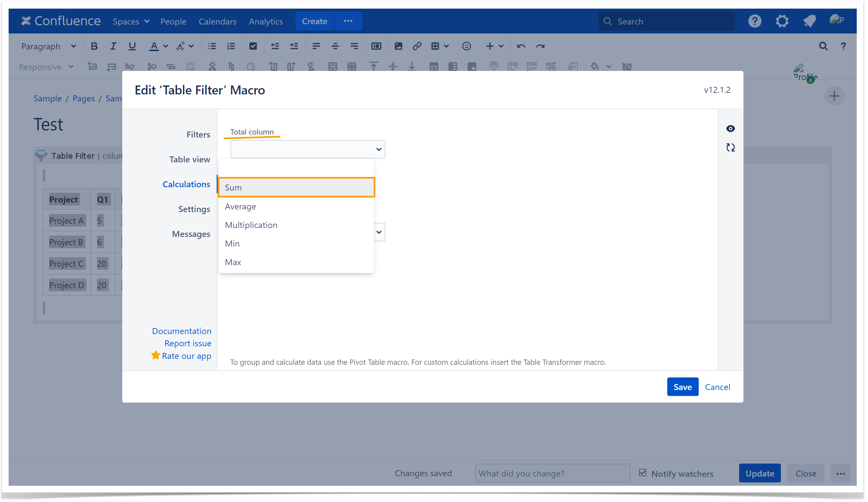Click the insert link icon
The height and width of the screenshot is (502, 868).
point(417,46)
